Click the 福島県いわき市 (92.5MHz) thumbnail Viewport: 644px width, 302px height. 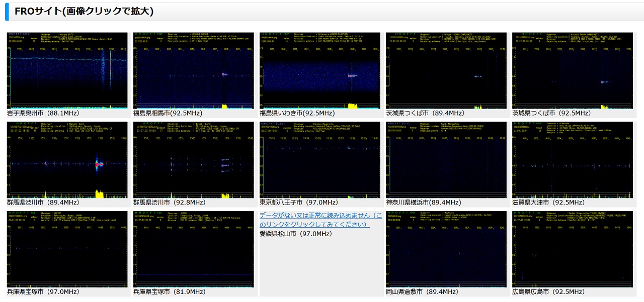pyautogui.click(x=319, y=70)
